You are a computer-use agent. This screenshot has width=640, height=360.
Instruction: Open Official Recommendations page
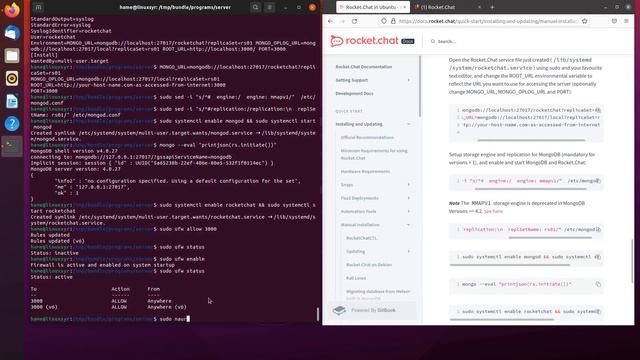pyautogui.click(x=367, y=138)
